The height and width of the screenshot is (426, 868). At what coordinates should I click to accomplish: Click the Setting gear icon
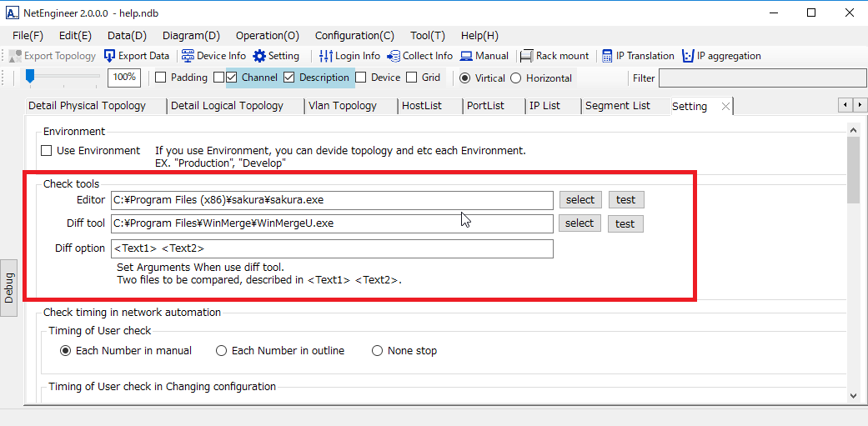tap(259, 56)
